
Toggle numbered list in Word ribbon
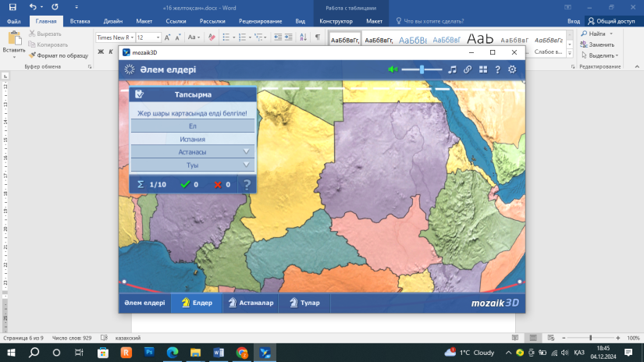(x=242, y=37)
